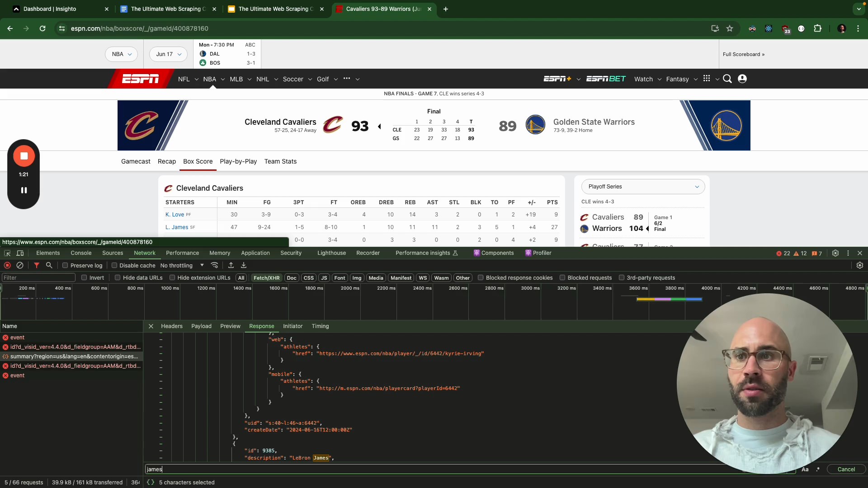This screenshot has width=868, height=488.
Task: Clear the network log
Action: tap(20, 265)
